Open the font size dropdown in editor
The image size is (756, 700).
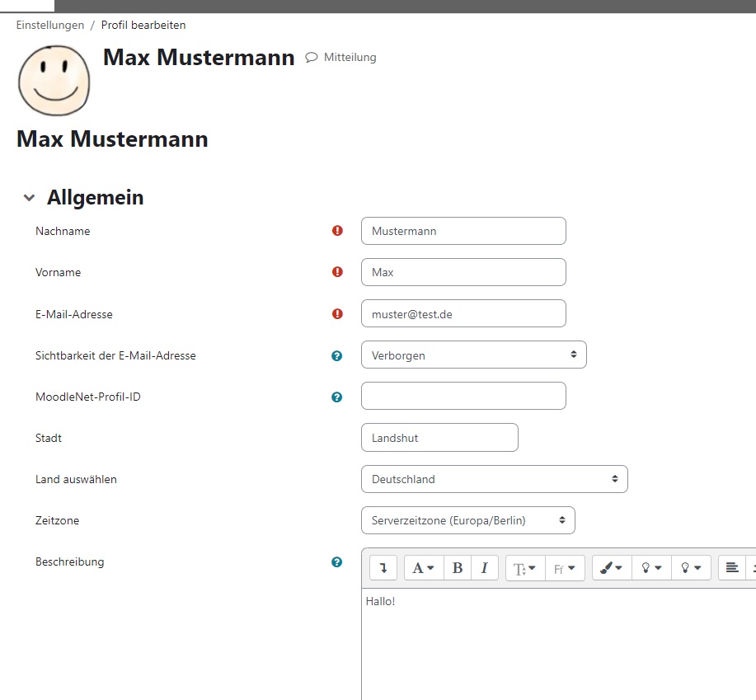[x=525, y=568]
